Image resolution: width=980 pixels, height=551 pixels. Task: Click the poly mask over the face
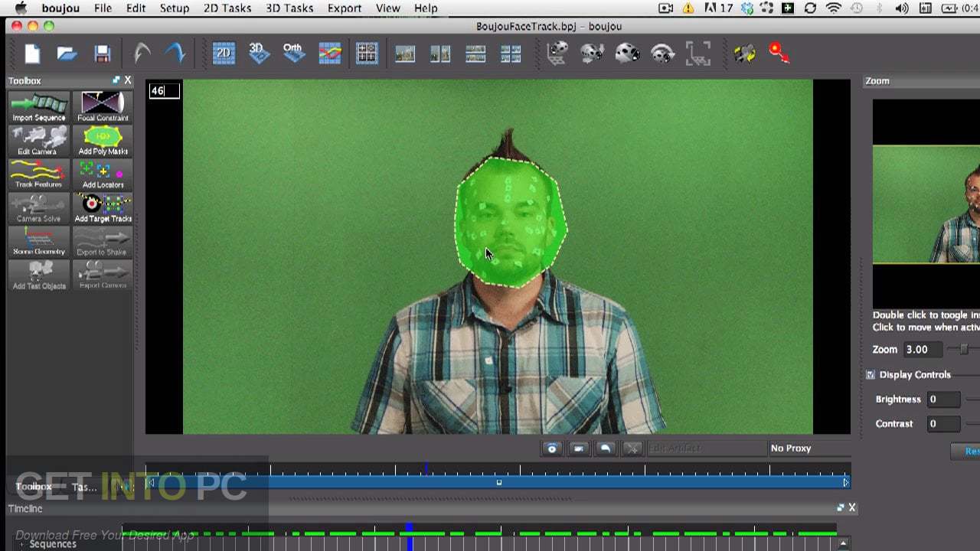511,223
